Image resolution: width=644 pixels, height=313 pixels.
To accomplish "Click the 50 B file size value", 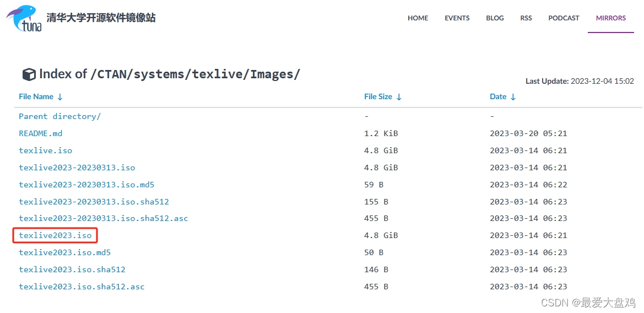I will point(374,252).
